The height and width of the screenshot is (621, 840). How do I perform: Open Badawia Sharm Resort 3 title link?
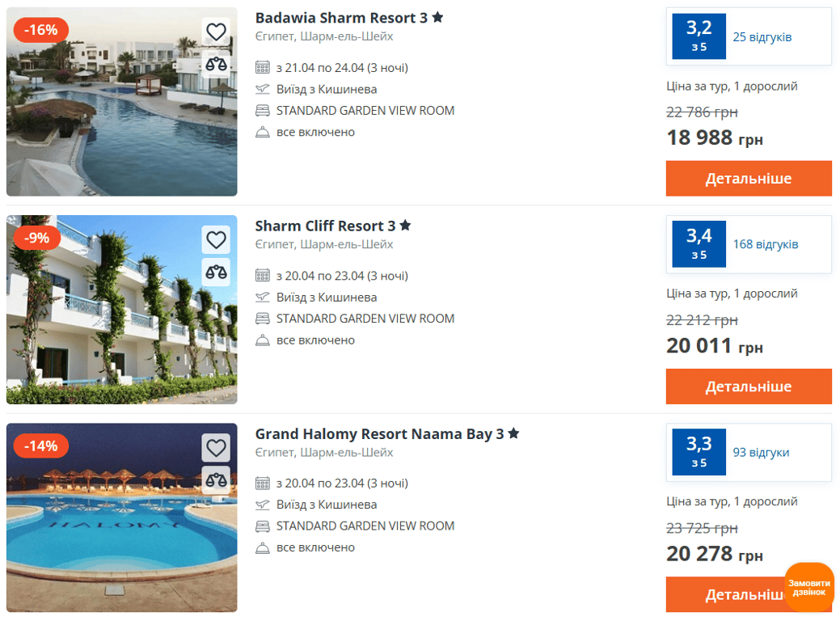[341, 18]
